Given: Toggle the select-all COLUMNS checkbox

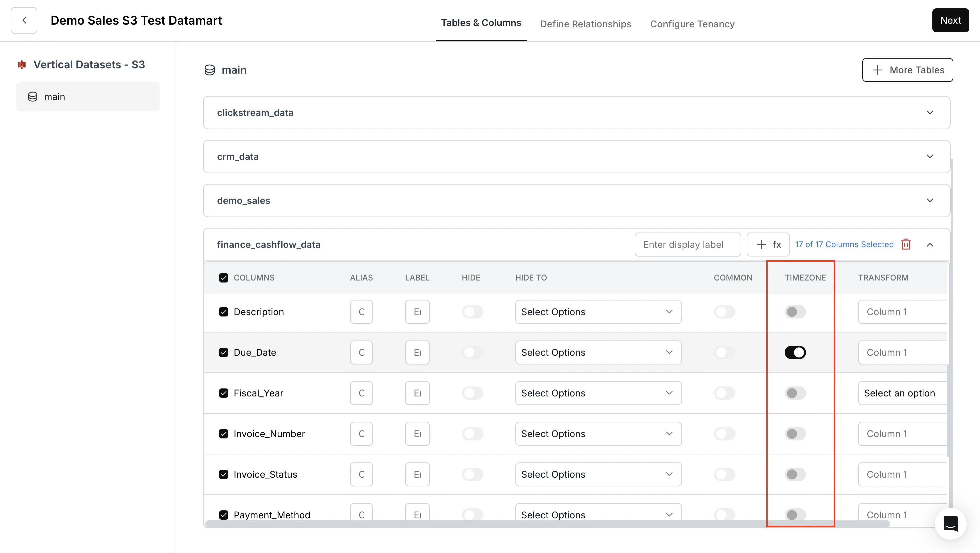Looking at the screenshot, I should point(224,277).
